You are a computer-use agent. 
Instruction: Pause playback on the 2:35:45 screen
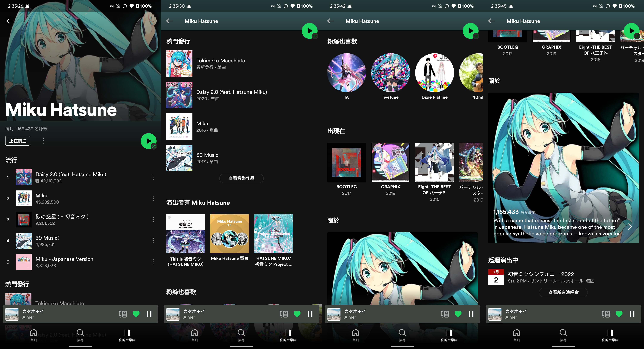click(632, 314)
